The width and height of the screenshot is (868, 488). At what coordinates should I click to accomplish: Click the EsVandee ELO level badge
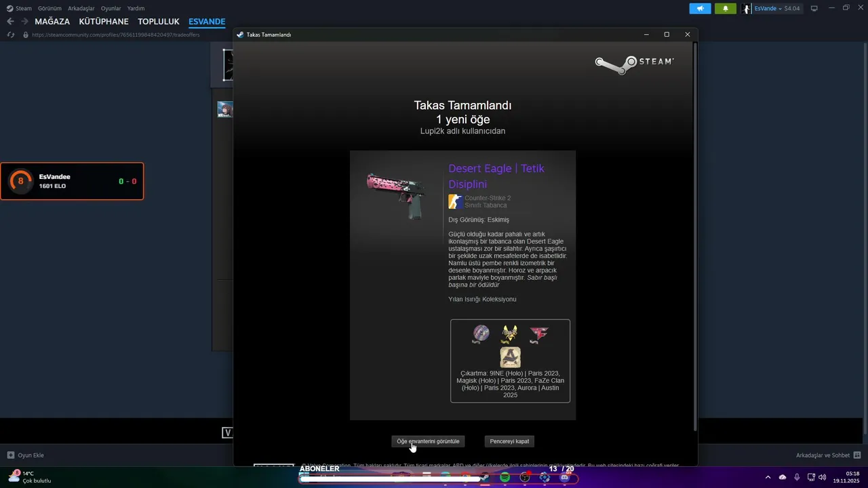coord(20,181)
